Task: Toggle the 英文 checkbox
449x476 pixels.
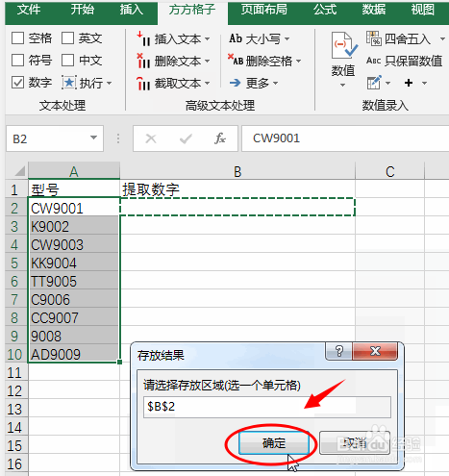Action: [67, 38]
